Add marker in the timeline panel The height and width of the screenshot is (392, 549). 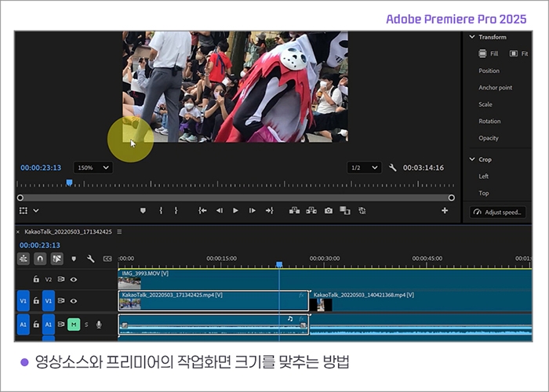pos(74,259)
